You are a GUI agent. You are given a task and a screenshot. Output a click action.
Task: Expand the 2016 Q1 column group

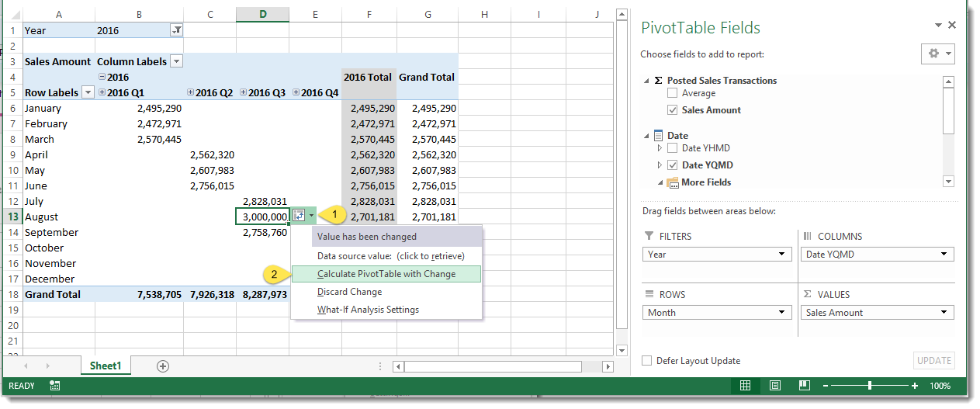pos(102,92)
